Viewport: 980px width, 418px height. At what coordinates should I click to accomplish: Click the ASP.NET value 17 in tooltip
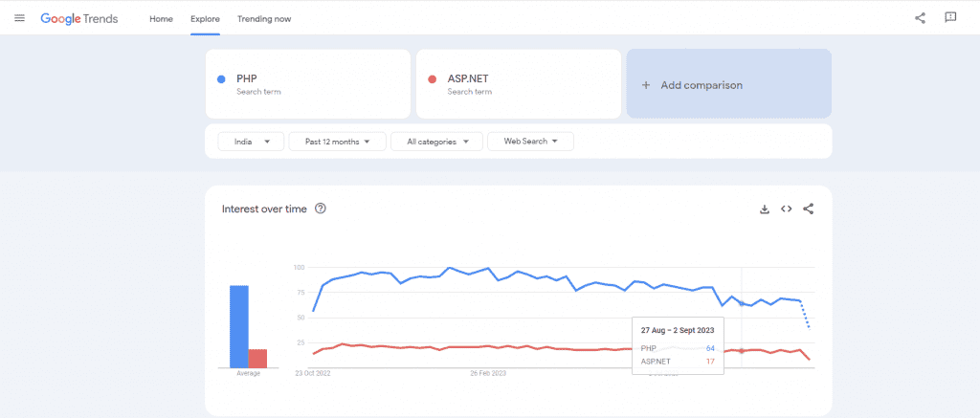click(710, 362)
